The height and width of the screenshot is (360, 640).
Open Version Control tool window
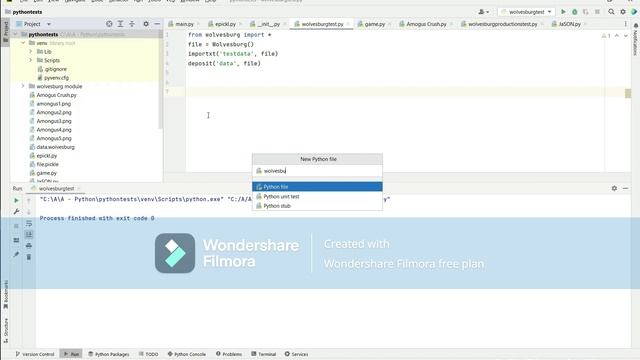click(35, 354)
